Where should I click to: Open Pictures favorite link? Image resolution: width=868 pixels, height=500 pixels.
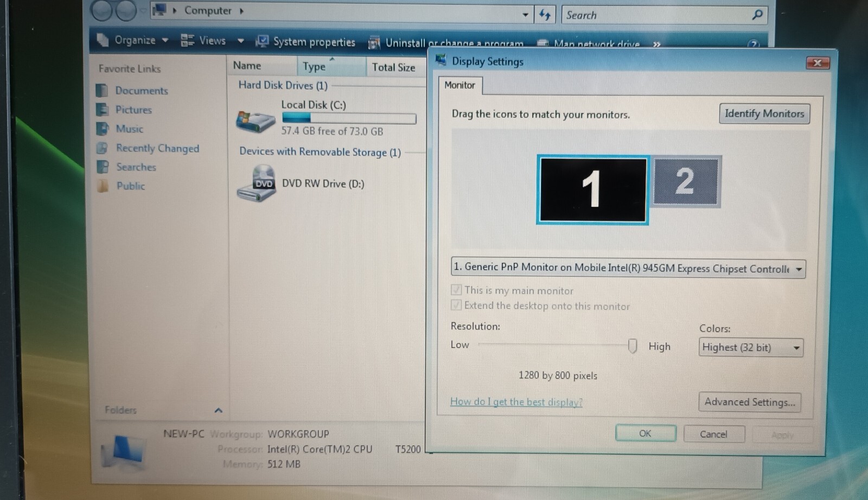133,110
